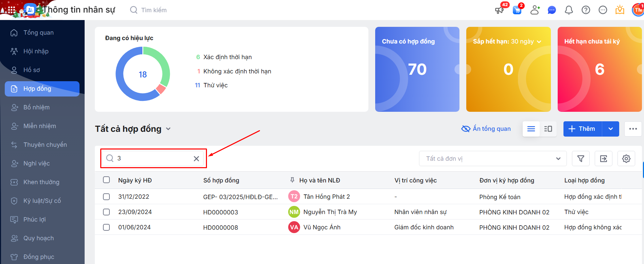The height and width of the screenshot is (264, 644).
Task: Click the export icon next to filter
Action: click(603, 159)
